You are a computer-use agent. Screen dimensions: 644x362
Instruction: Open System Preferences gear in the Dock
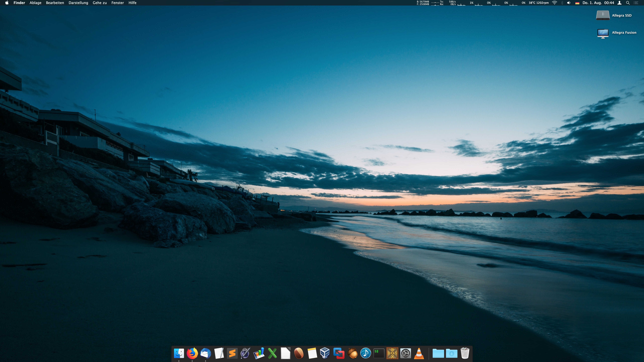click(x=406, y=353)
